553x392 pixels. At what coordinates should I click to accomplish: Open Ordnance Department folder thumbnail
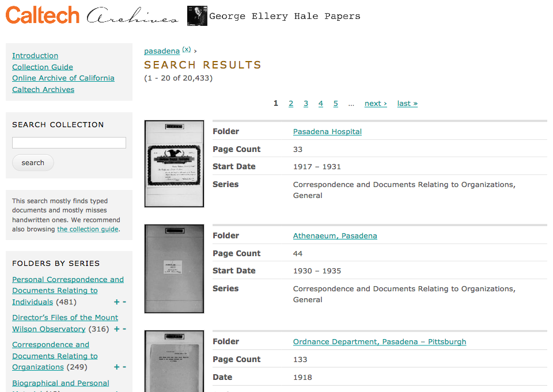click(x=174, y=361)
